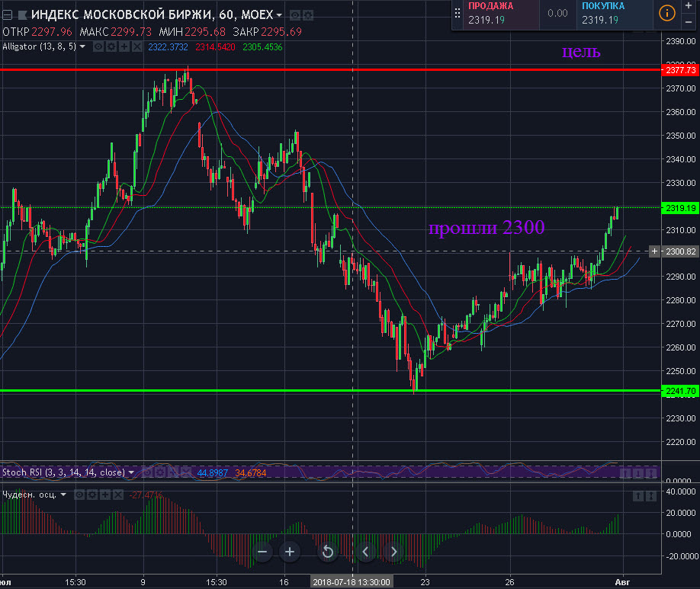
Task: Maximize the Чудесн. осц. pane
Action: point(651,496)
